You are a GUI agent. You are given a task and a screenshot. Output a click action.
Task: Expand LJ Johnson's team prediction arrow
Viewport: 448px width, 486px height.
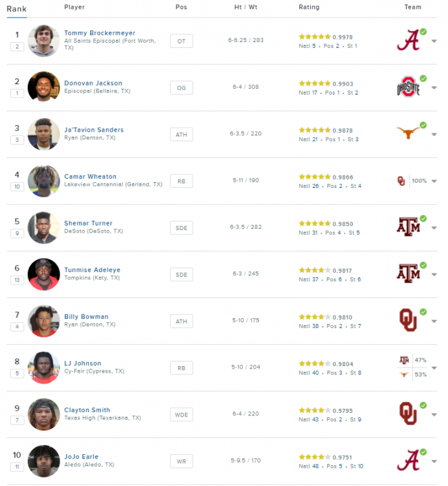(x=434, y=368)
